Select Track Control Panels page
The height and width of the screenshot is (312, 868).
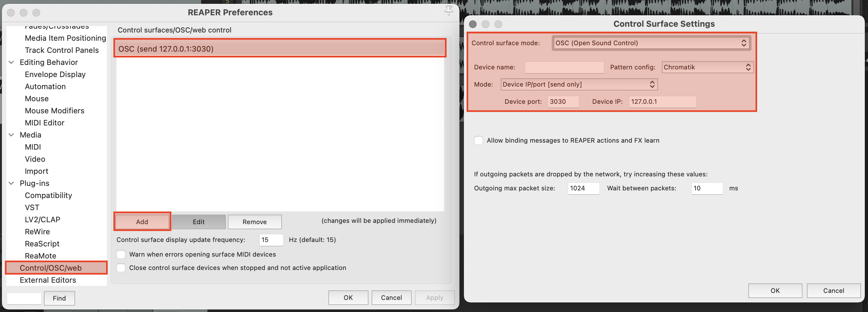point(62,50)
